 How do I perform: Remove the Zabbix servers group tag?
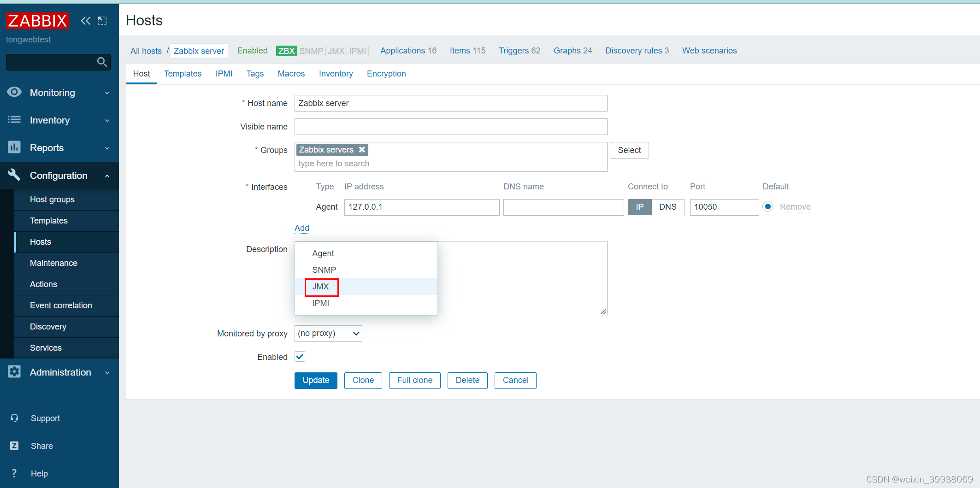coord(362,150)
